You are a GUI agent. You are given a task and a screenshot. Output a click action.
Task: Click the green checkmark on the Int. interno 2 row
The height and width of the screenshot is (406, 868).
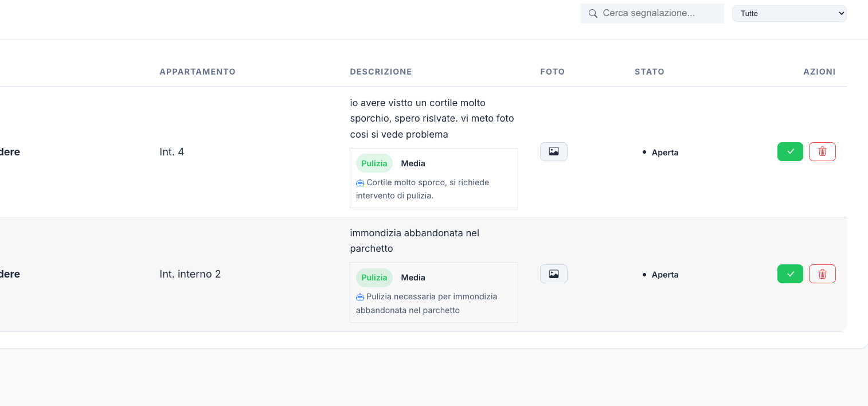click(790, 274)
